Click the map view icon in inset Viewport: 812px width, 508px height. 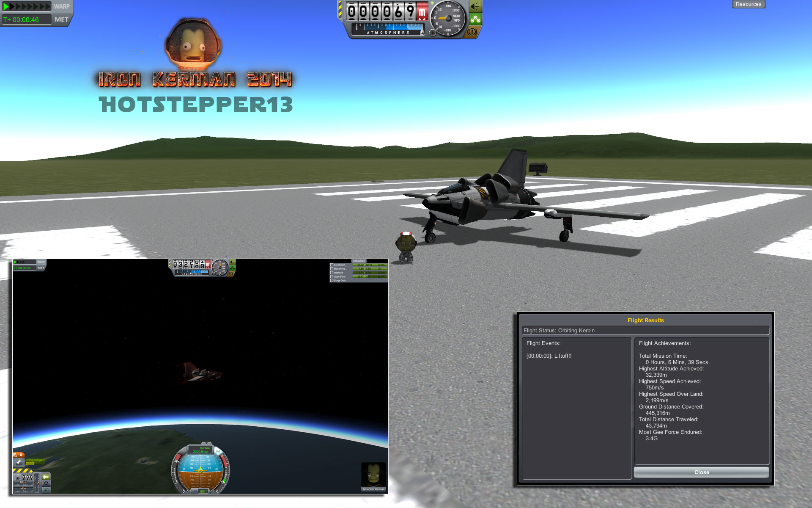[46, 490]
